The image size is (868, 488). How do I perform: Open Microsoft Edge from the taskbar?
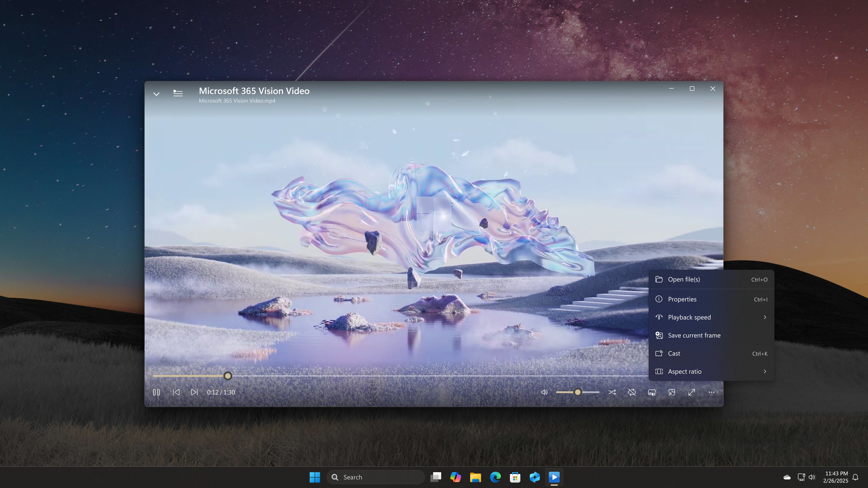(495, 477)
